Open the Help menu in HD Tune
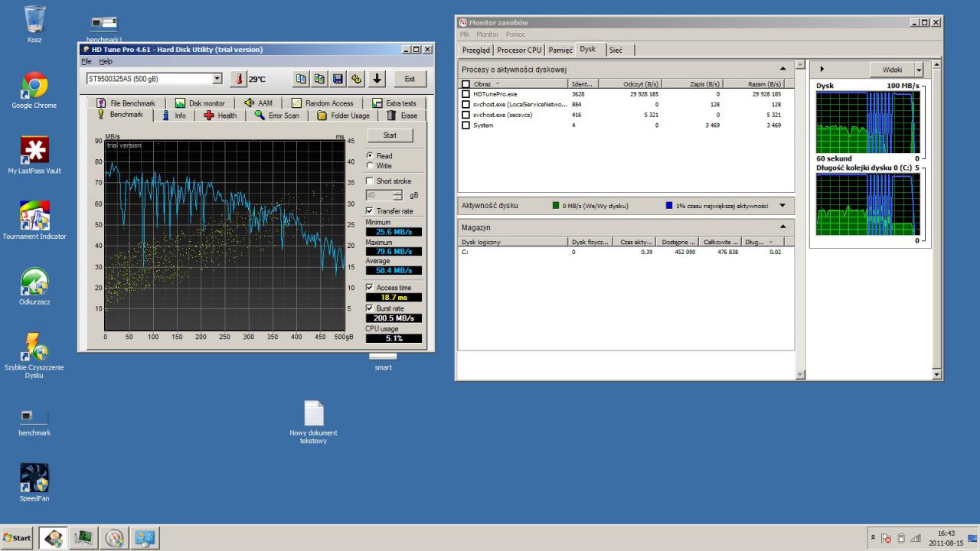Viewport: 980px width, 551px height. point(106,61)
